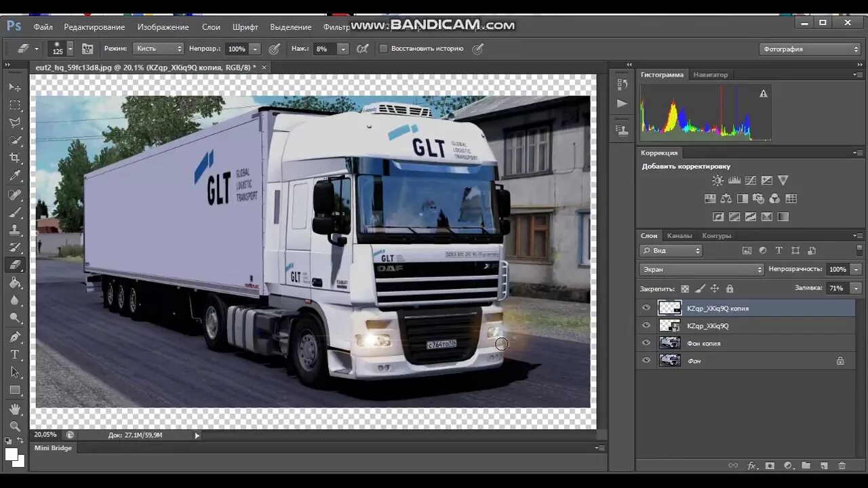
Task: Add a Color Balance adjustment
Action: (x=726, y=199)
